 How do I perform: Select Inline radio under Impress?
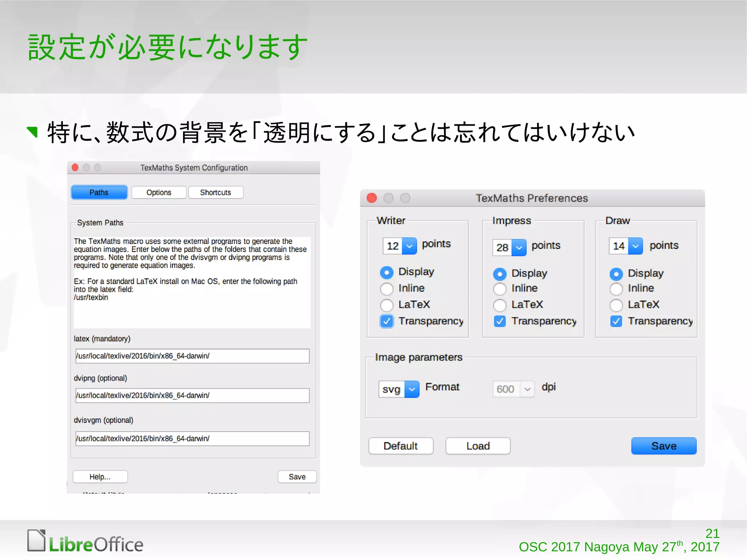point(500,289)
